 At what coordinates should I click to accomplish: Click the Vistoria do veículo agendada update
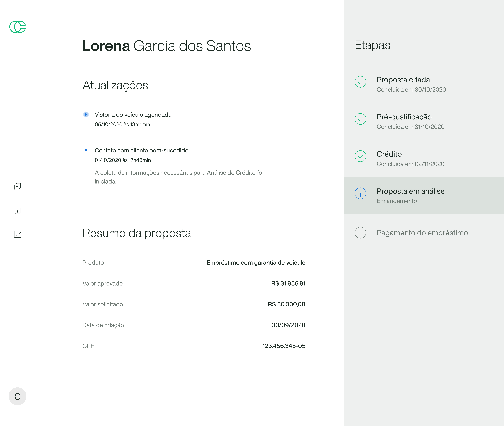click(133, 115)
